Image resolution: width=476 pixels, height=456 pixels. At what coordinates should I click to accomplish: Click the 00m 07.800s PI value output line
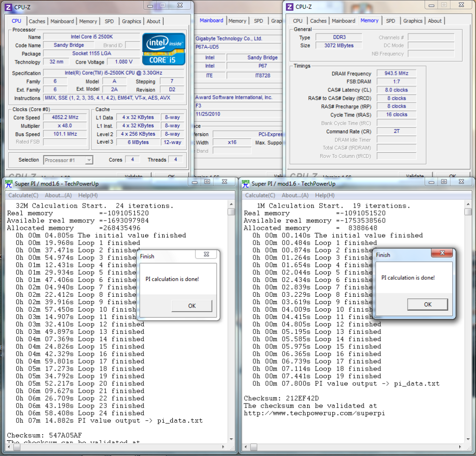click(346, 384)
